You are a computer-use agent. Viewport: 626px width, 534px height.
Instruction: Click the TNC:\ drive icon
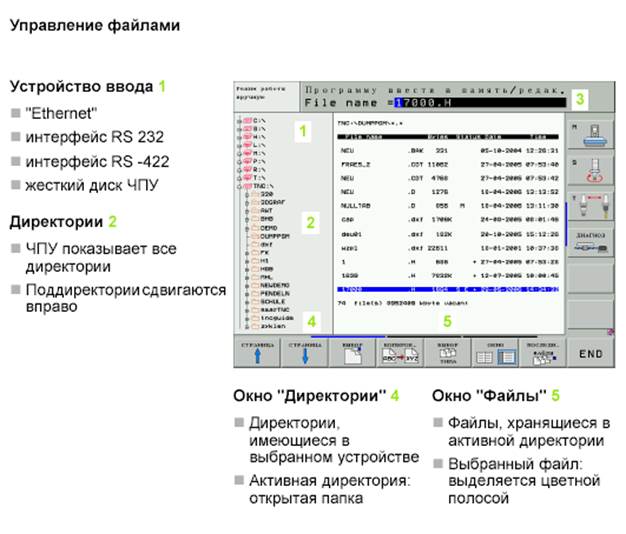tap(248, 186)
